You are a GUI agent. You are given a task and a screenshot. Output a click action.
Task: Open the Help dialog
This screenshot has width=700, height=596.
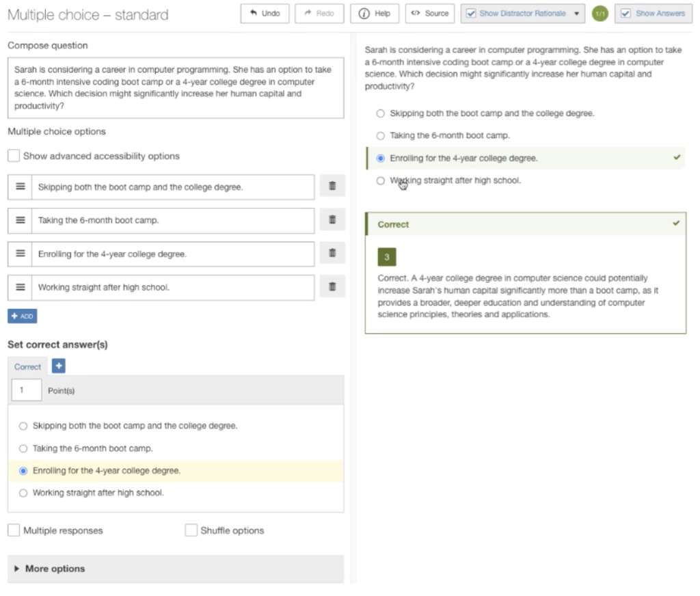(374, 13)
